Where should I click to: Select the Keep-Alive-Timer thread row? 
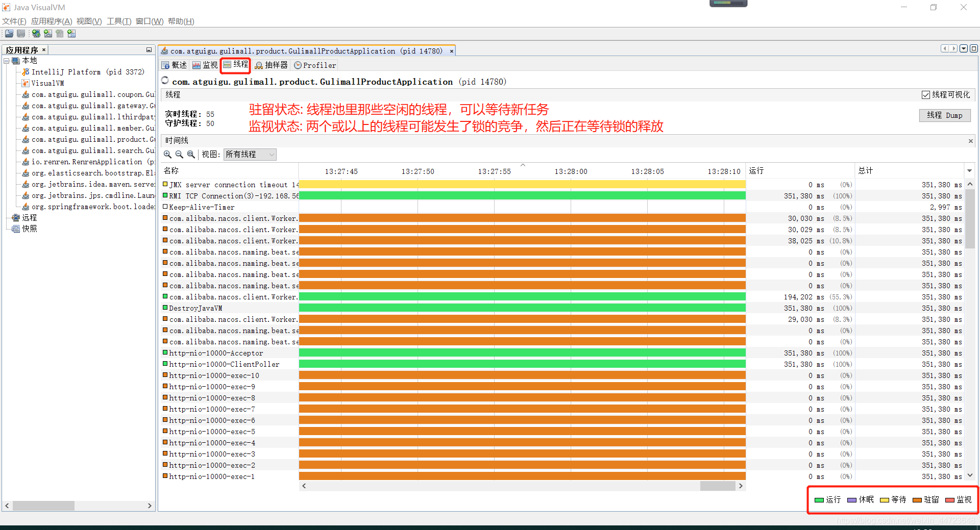561,207
